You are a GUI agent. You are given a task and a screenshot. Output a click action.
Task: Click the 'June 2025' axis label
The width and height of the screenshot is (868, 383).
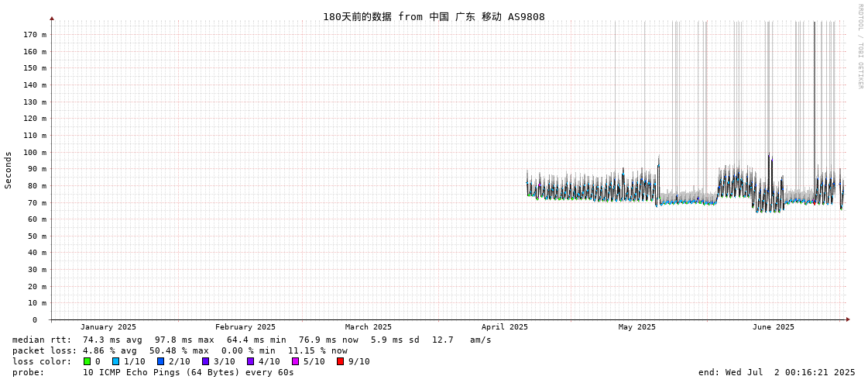coord(773,327)
